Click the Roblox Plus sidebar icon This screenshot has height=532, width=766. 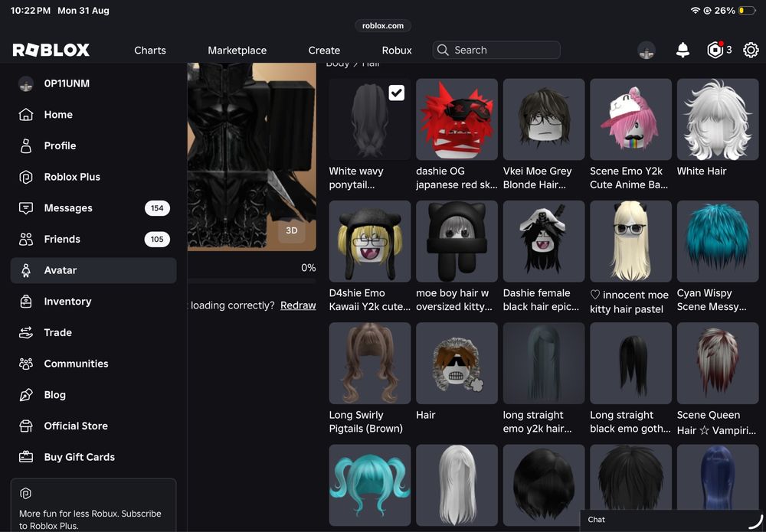click(x=26, y=177)
